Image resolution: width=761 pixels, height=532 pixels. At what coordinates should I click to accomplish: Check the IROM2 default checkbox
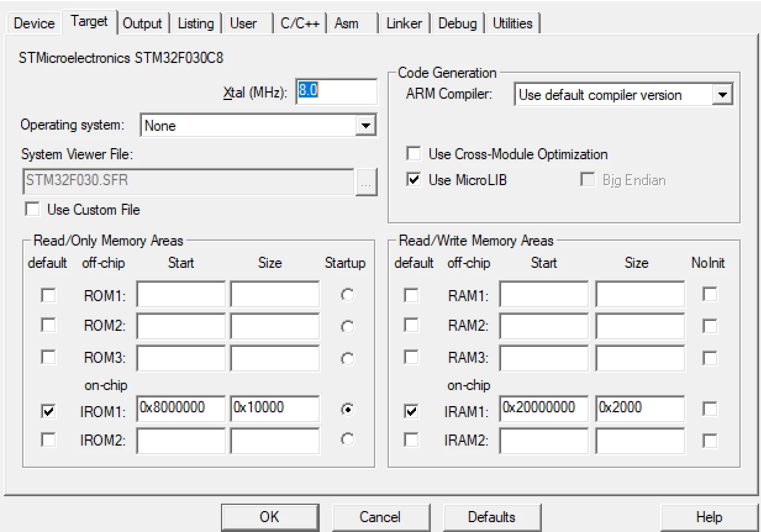pos(48,440)
